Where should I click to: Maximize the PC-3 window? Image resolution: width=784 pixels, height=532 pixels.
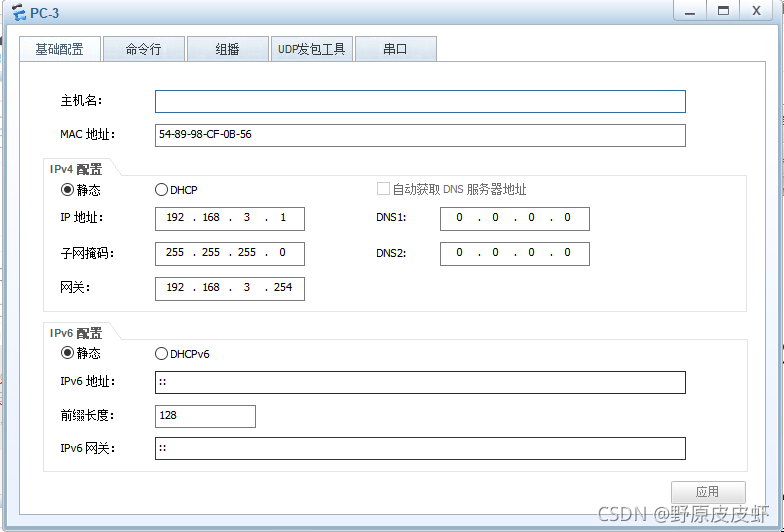pyautogui.click(x=723, y=11)
